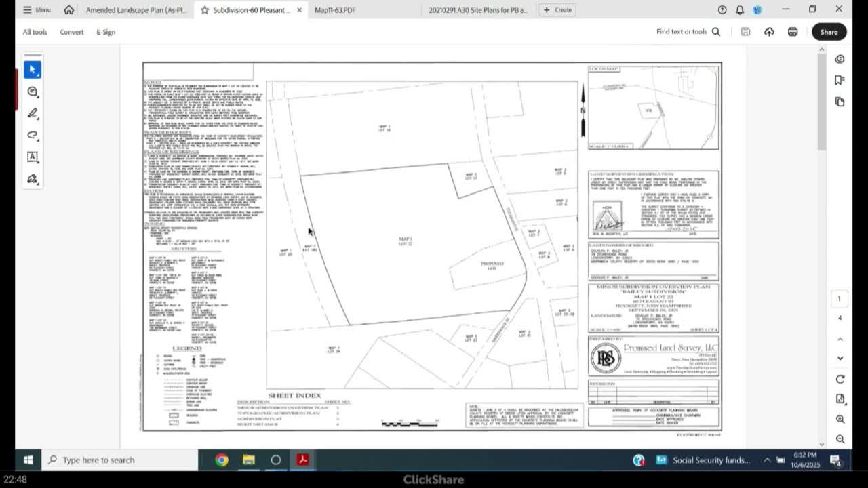The height and width of the screenshot is (488, 868).
Task: Switch to the 20210291.A30 Site Plans tab
Action: [x=478, y=10]
